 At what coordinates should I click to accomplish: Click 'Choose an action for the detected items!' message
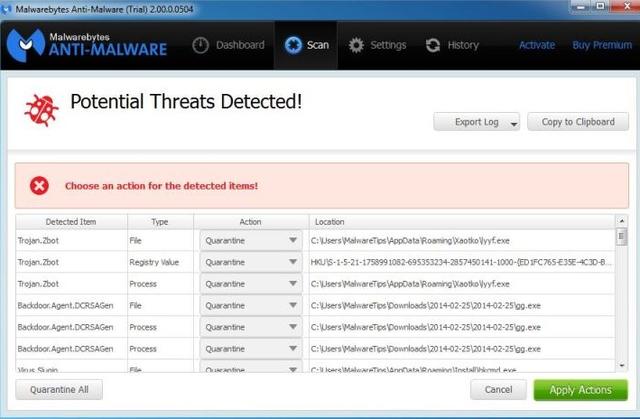162,186
